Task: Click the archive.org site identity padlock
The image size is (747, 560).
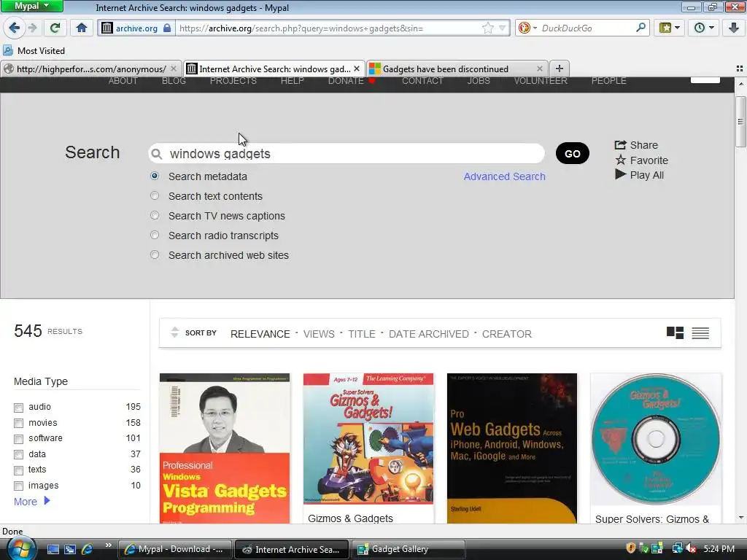Action: click(x=167, y=28)
